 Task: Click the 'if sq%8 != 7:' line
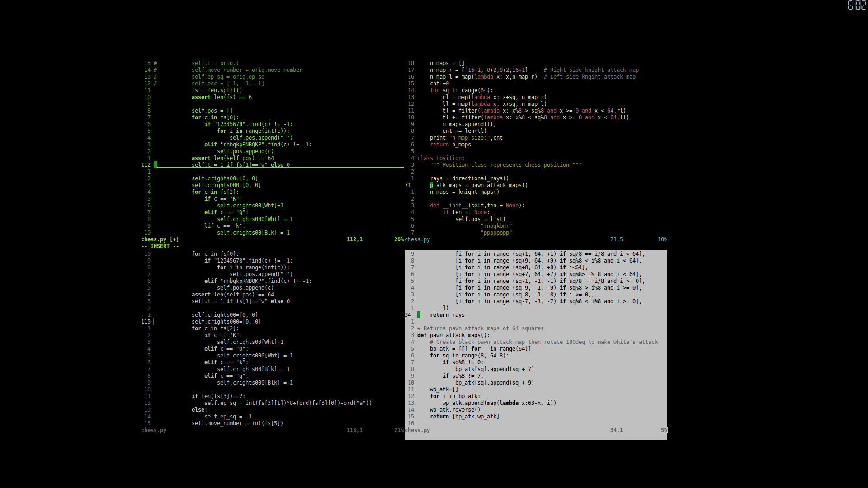coord(463,376)
